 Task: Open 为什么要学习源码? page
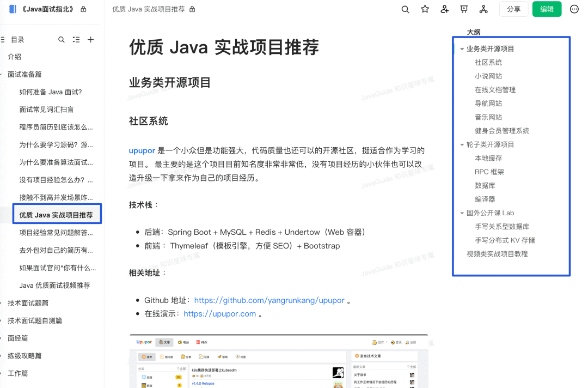[x=56, y=145]
